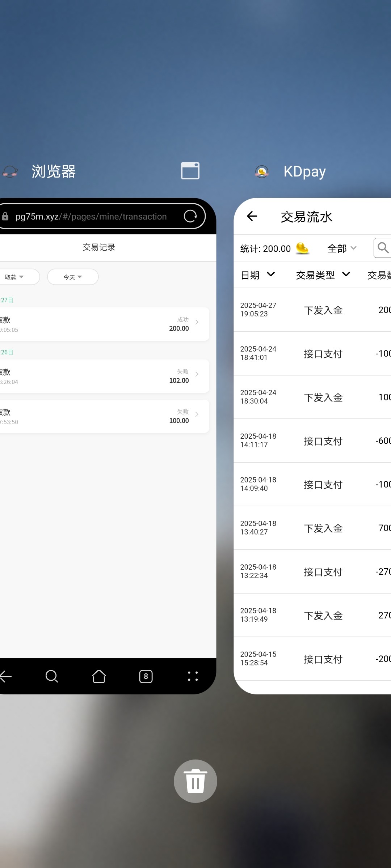Select the 2025-04-27 19:05:23 下发入金 row

pos(312,310)
